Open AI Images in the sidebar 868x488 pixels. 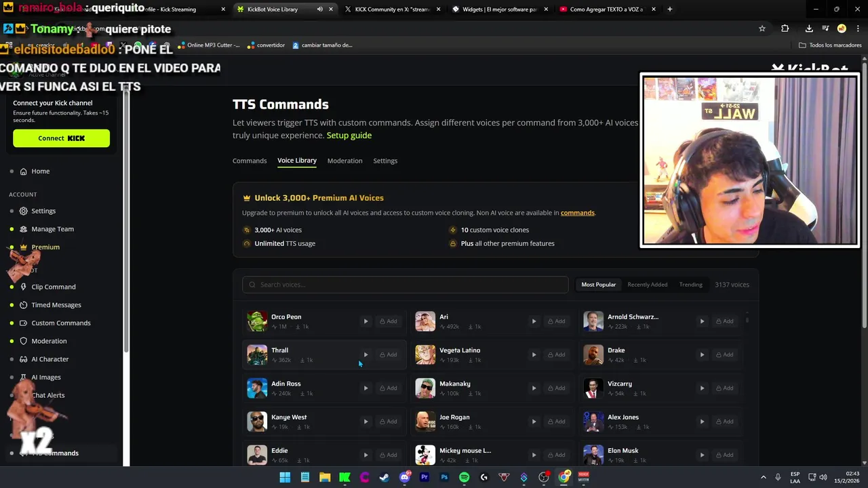[x=45, y=378]
